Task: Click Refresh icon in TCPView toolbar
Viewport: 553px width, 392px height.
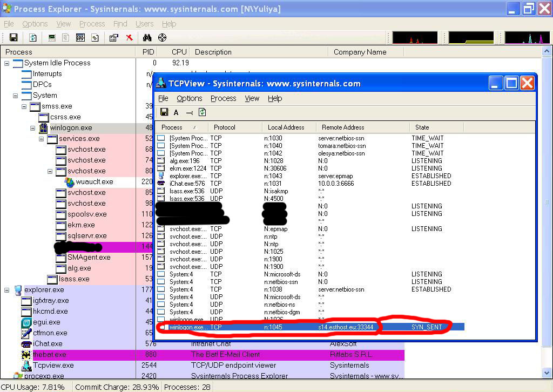Action: coord(202,112)
